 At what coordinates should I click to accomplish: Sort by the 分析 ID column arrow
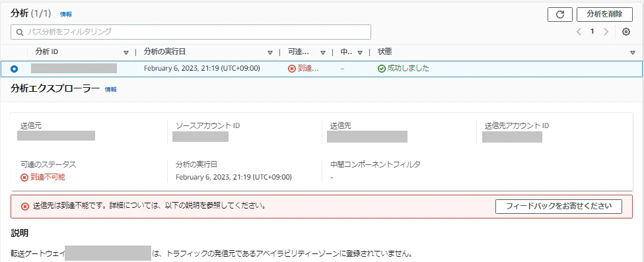[126, 53]
